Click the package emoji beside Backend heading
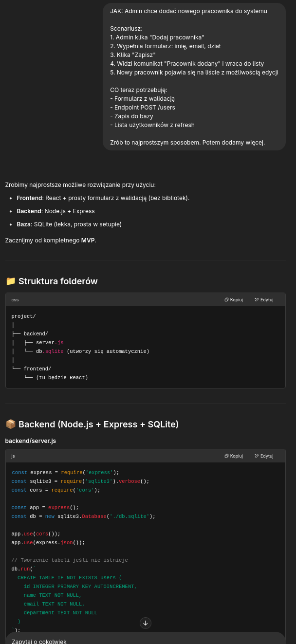This screenshot has height=644, width=296. click(11, 424)
